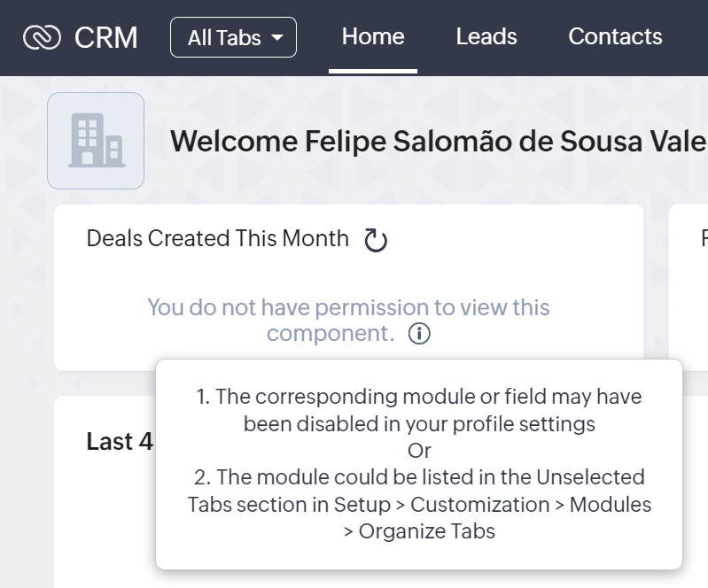Open the Leads tab
This screenshot has width=708, height=588.
(x=486, y=36)
